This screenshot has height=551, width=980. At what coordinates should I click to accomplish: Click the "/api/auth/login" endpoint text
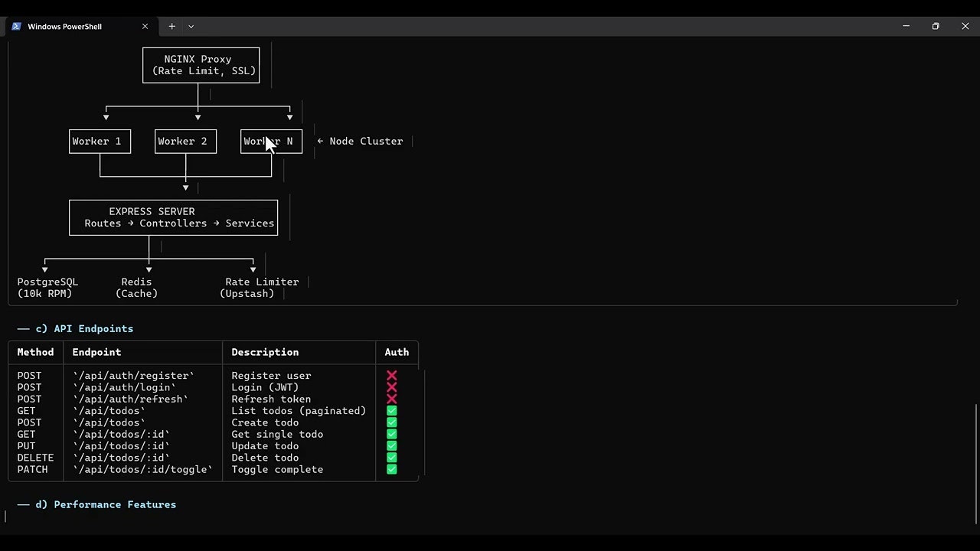tap(124, 387)
